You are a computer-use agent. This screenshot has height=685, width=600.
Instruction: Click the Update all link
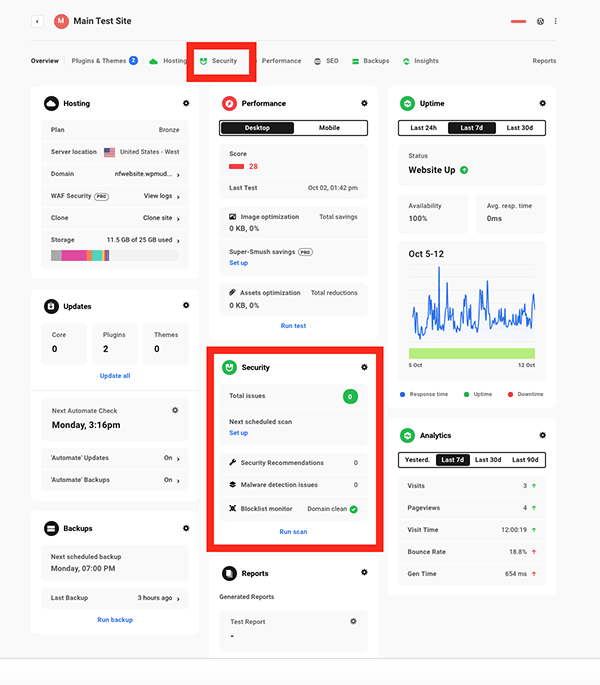[115, 376]
